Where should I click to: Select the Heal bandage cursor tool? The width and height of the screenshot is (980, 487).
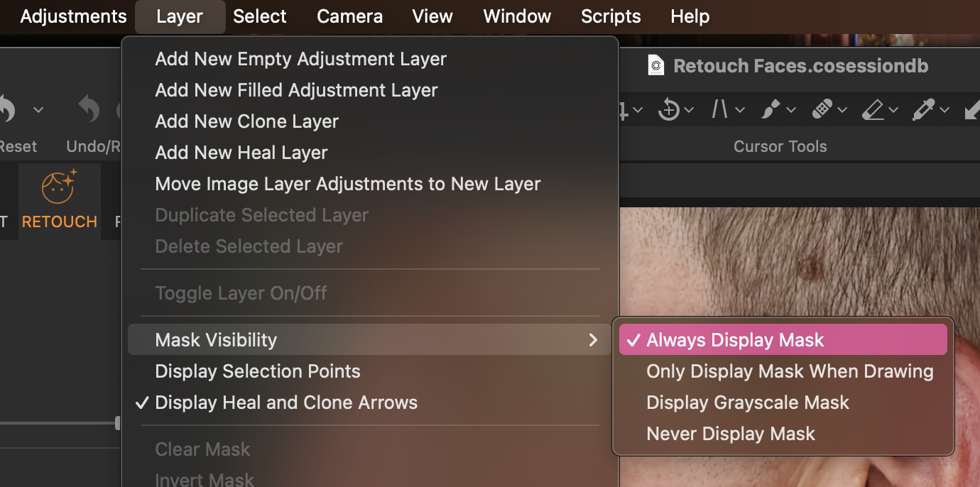(822, 110)
